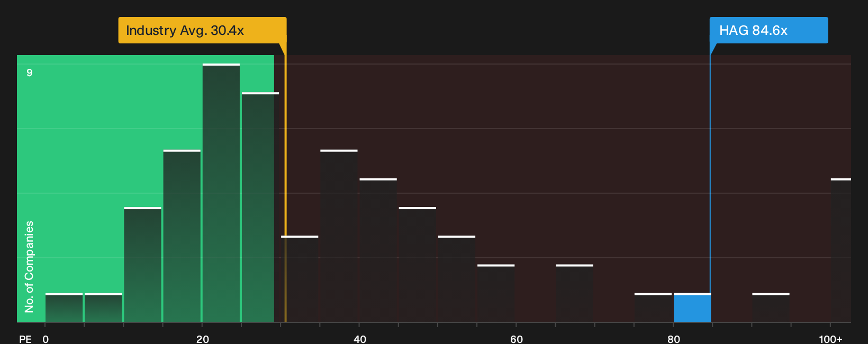Screen dimensions: 868x344
Task: Select the histogram bar at PE 40-45
Action: point(378,250)
